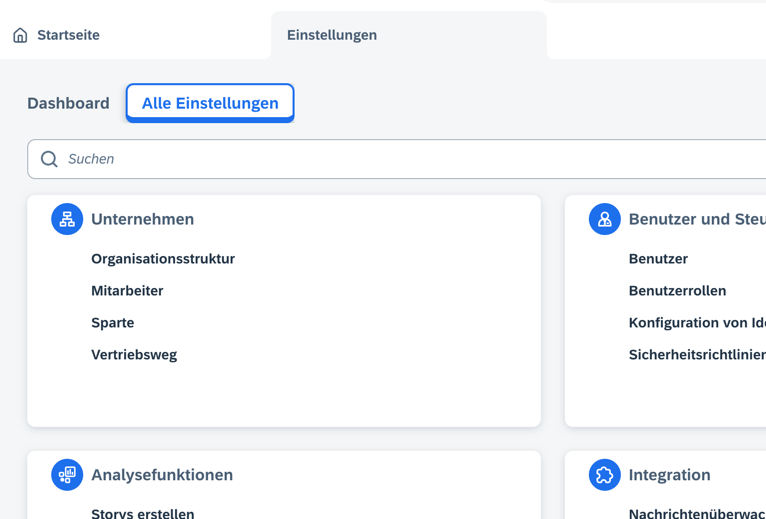766x519 pixels.
Task: Open the Dashboard view
Action: (x=68, y=103)
